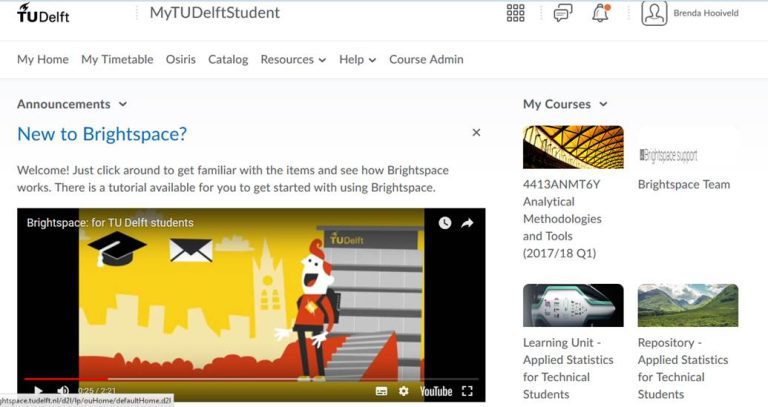Click the Watch later clock icon
The width and height of the screenshot is (768, 407).
coord(445,223)
